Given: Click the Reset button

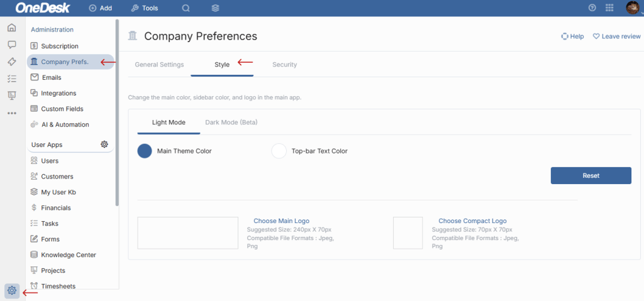Looking at the screenshot, I should [x=591, y=175].
